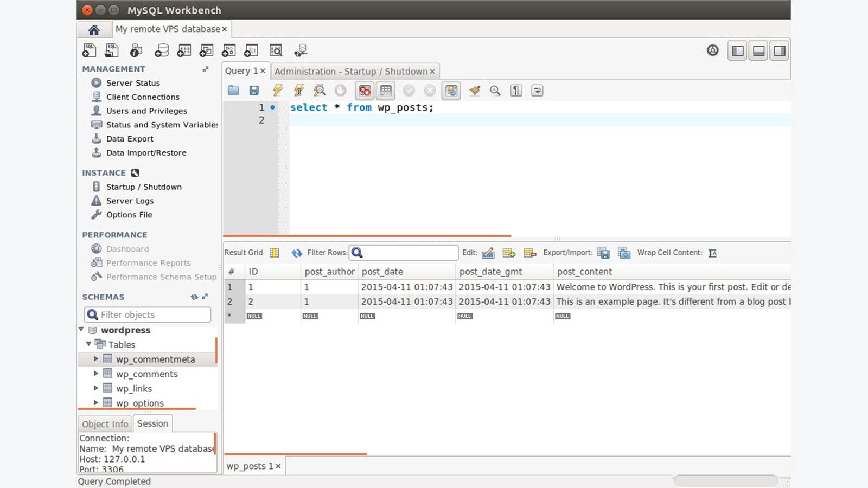Go to the Home screen tab

94,29
